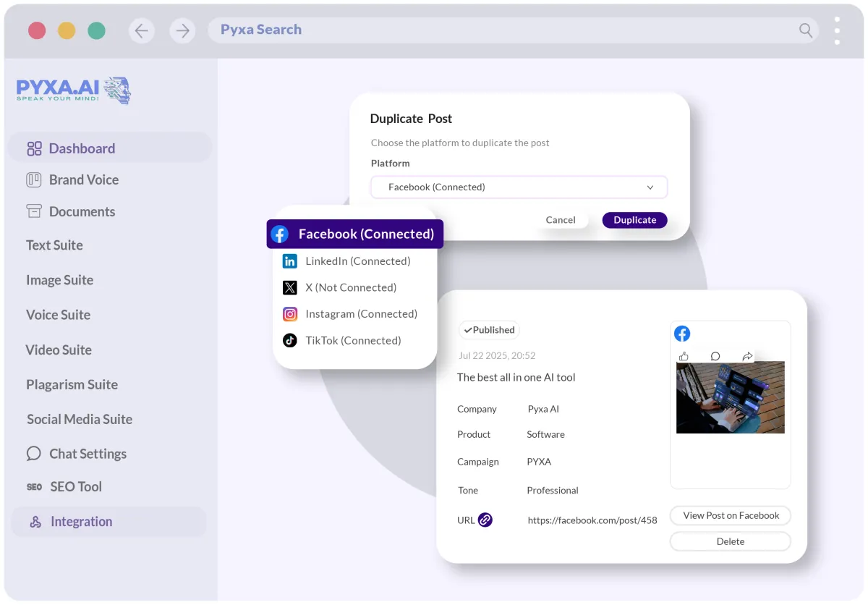Open Text Suite

click(x=54, y=245)
